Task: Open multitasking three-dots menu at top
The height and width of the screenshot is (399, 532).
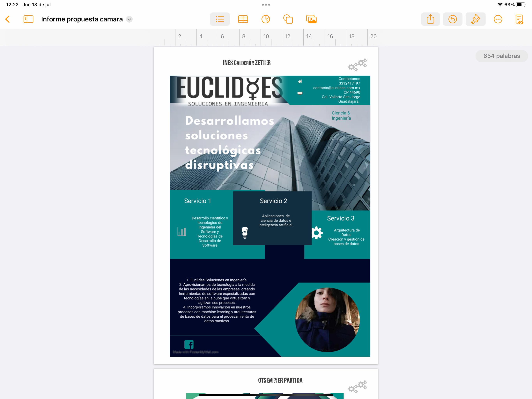Action: tap(266, 4)
